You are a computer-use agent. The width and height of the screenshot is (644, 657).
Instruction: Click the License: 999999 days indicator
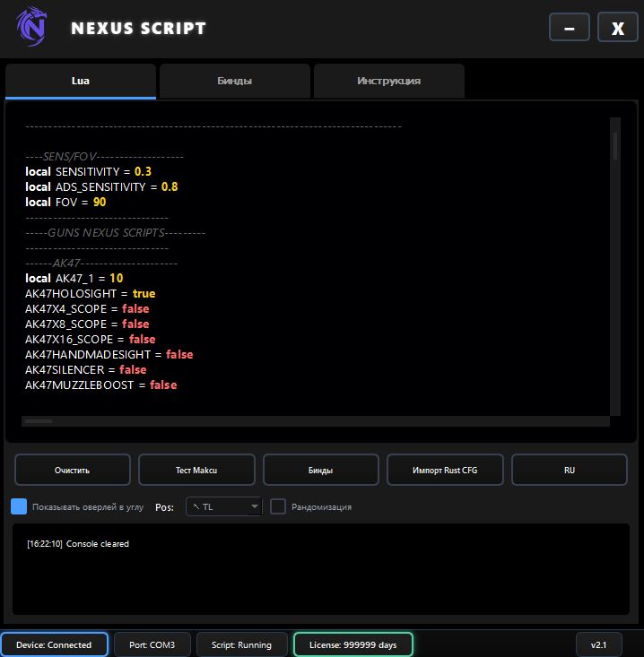click(x=353, y=644)
